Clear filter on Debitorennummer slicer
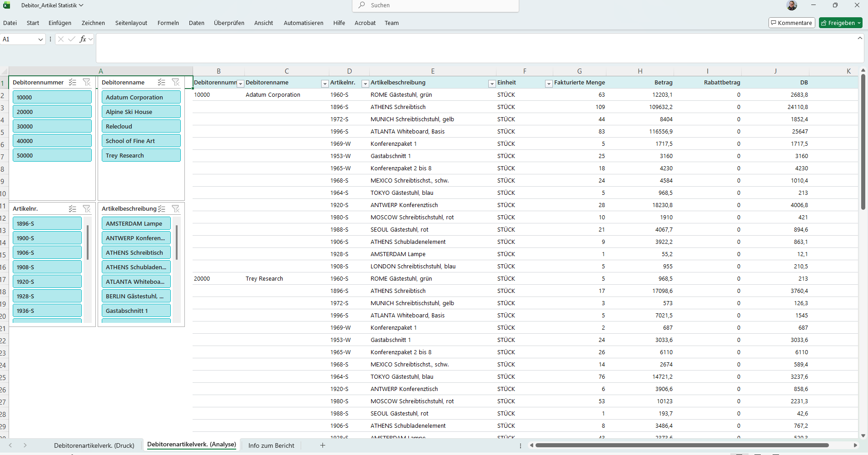The height and width of the screenshot is (455, 868). (87, 82)
